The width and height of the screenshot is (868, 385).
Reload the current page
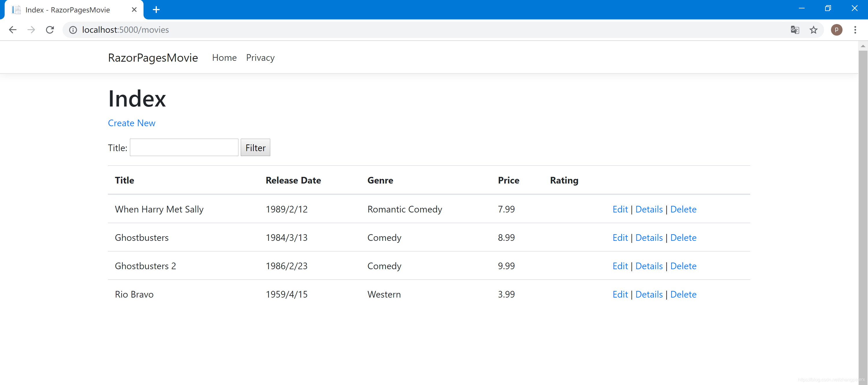click(x=50, y=30)
